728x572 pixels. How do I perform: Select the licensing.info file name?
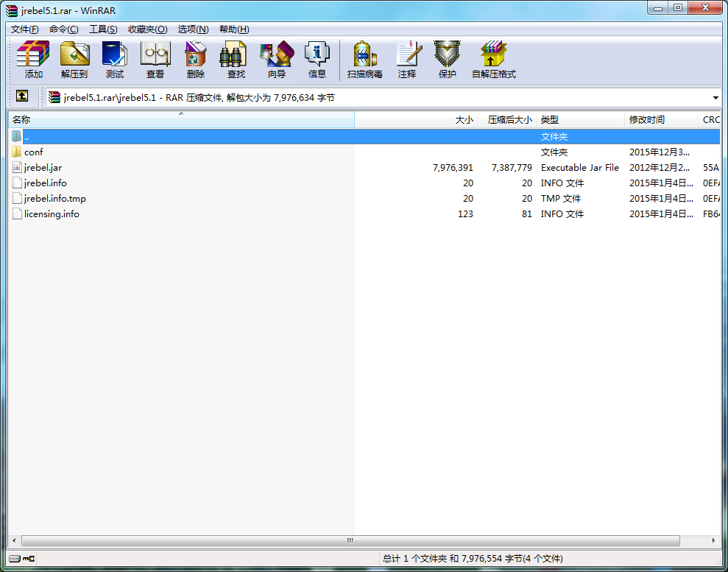(52, 213)
